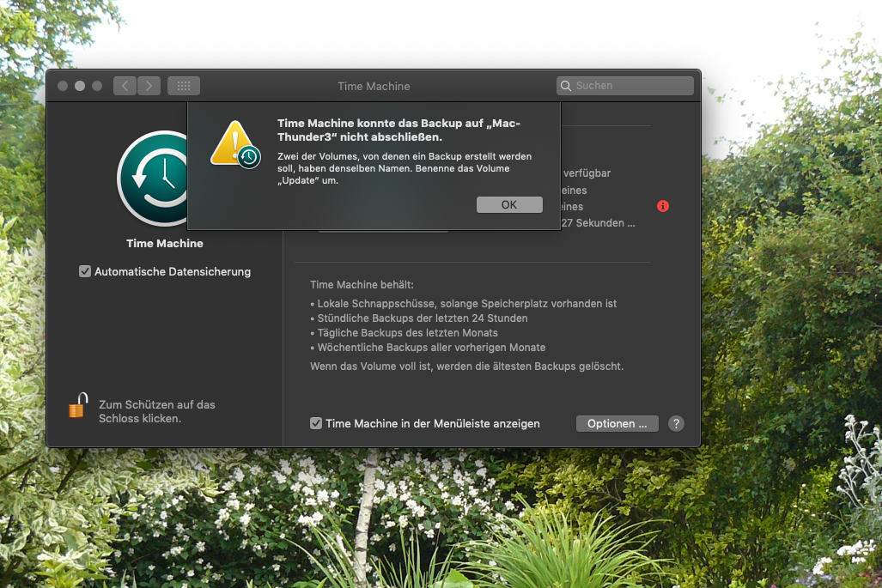The width and height of the screenshot is (882, 588).
Task: Click the Time Machine window title
Action: (x=374, y=86)
